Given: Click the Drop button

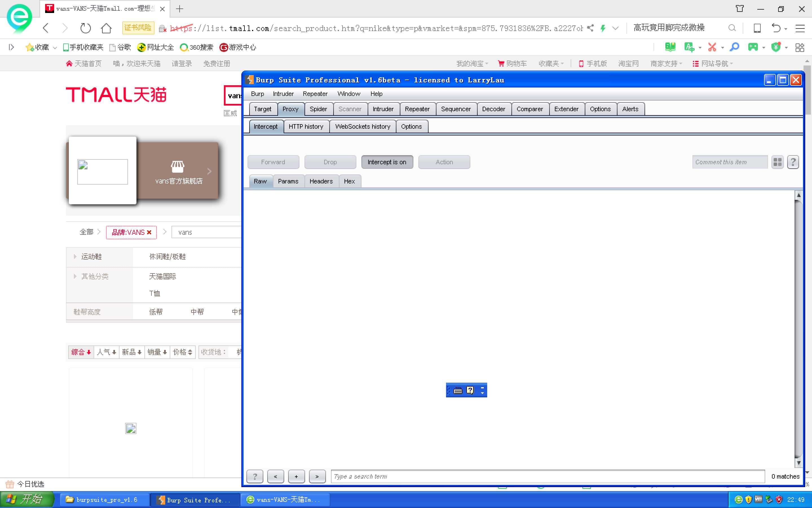Looking at the screenshot, I should coord(330,162).
